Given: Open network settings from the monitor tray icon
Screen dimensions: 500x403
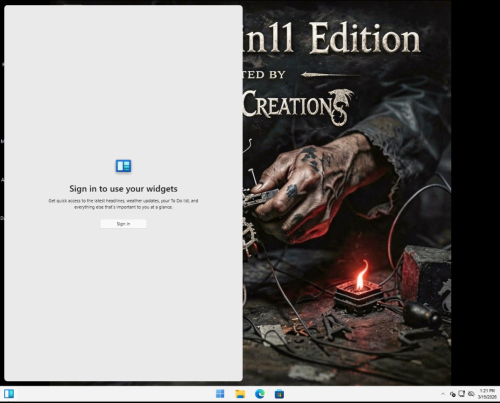Looking at the screenshot, I should [462, 394].
